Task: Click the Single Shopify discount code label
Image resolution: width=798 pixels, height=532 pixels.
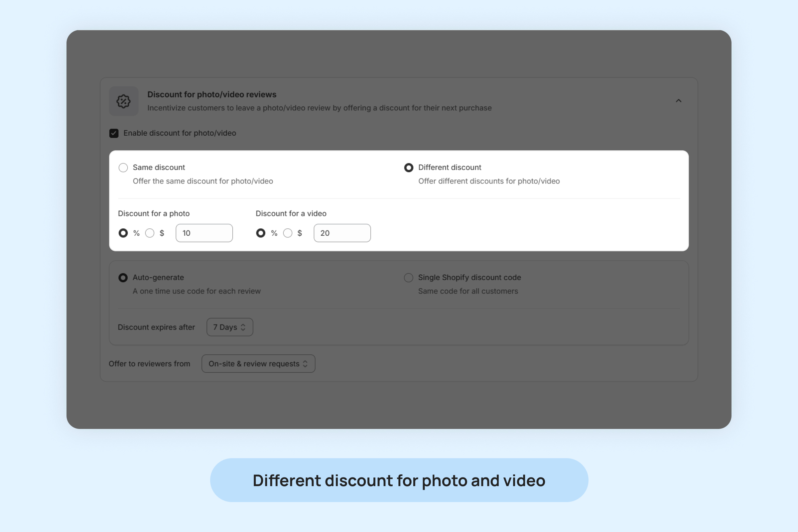Action: tap(469, 278)
